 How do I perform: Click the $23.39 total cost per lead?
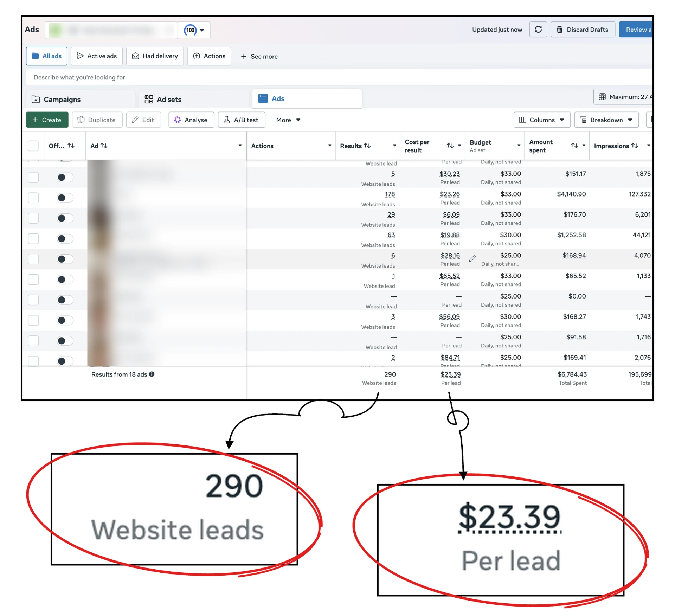pyautogui.click(x=451, y=374)
